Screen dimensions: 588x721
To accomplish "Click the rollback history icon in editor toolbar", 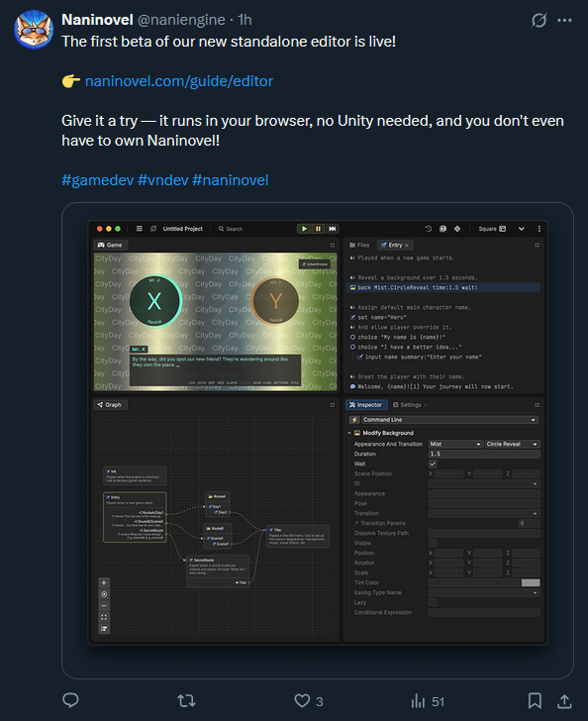I will coord(428,229).
